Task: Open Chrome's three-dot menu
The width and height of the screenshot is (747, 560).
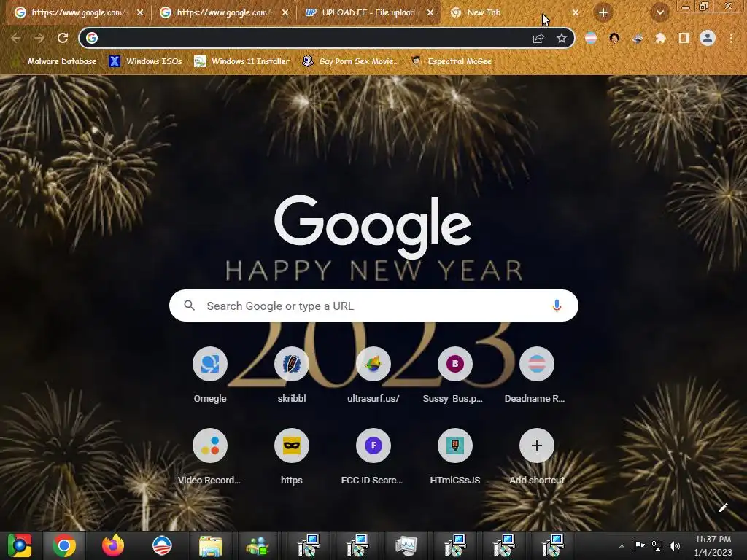Action: pyautogui.click(x=731, y=38)
